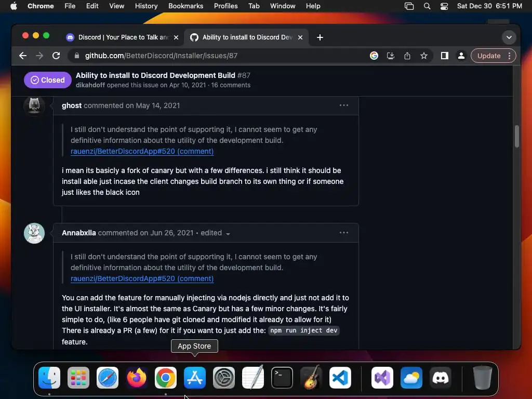Bookmark this page with the star icon

pyautogui.click(x=424, y=56)
